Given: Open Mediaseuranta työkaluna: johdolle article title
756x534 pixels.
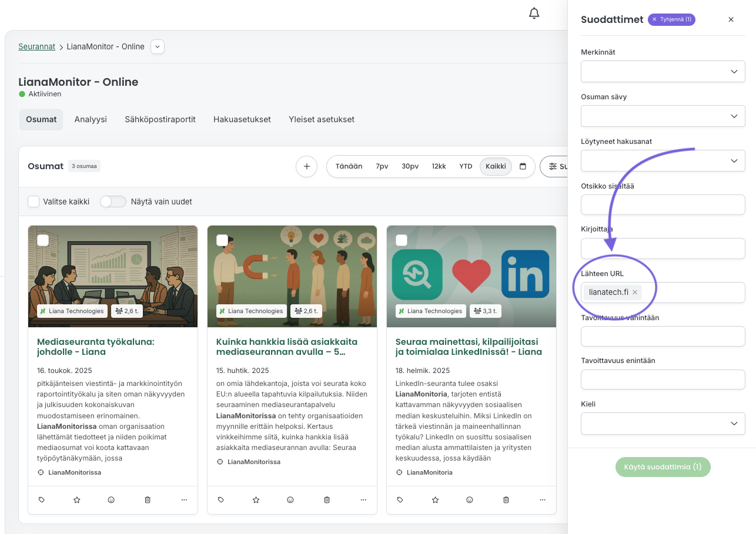Looking at the screenshot, I should click(x=95, y=347).
